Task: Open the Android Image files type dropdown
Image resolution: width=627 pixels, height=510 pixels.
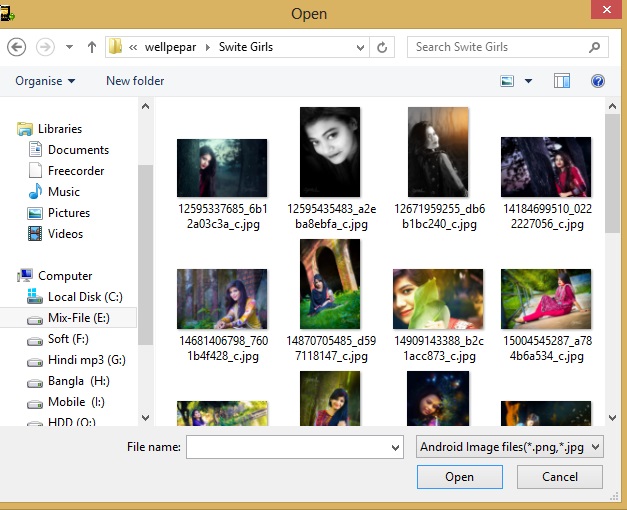Action: click(509, 447)
